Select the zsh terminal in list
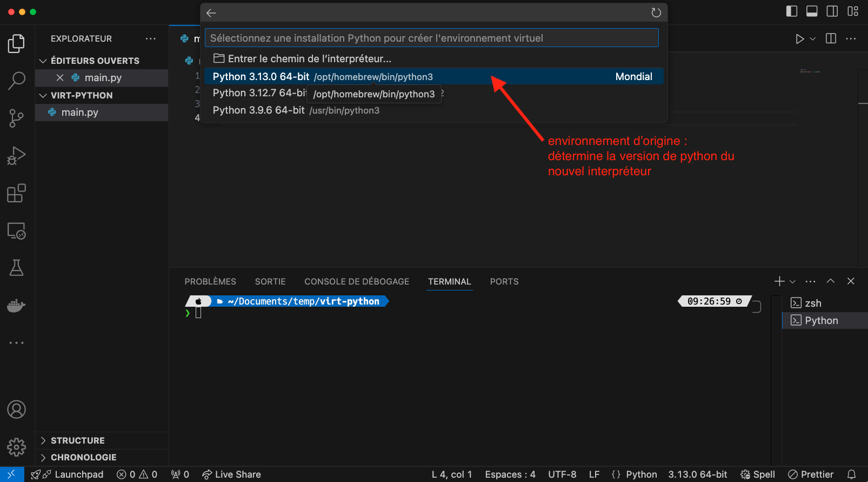This screenshot has height=482, width=868. coord(812,303)
